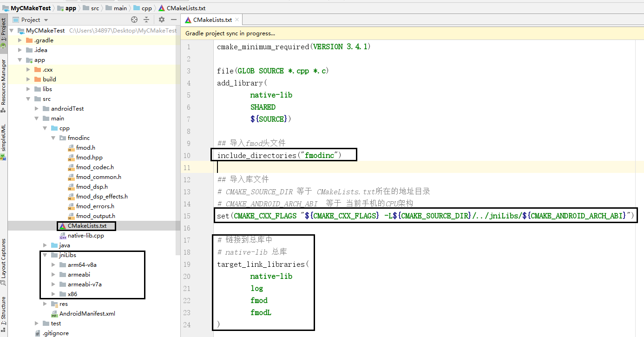Click the fmodL entry on line 23

pos(261,312)
